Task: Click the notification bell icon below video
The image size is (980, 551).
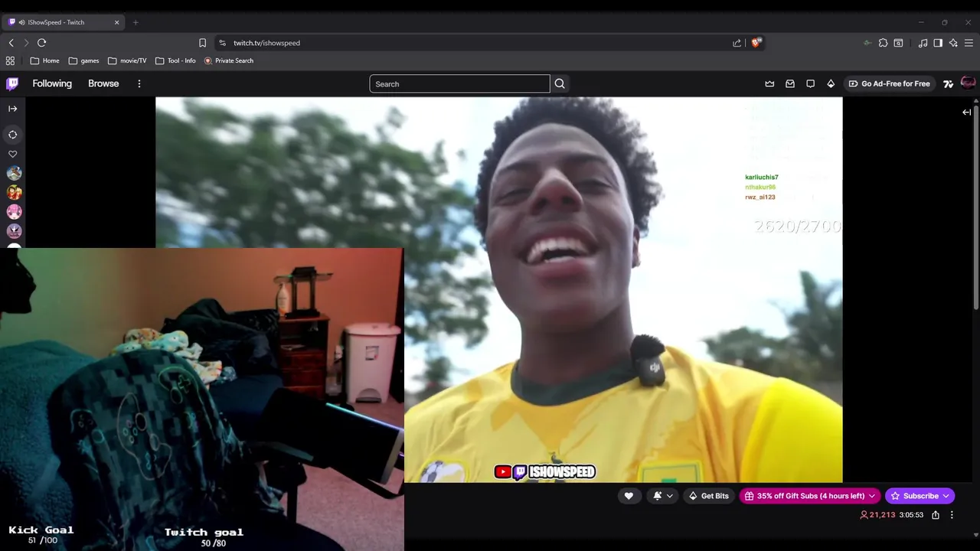Action: pos(657,496)
